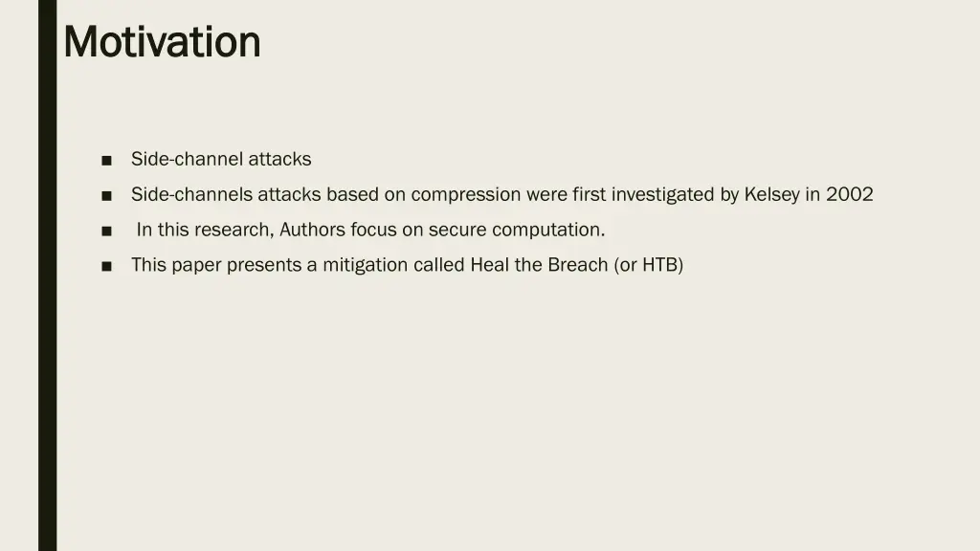Select the bullet marker before 'This paper presents'
The width and height of the screenshot is (980, 551).
pyautogui.click(x=106, y=267)
